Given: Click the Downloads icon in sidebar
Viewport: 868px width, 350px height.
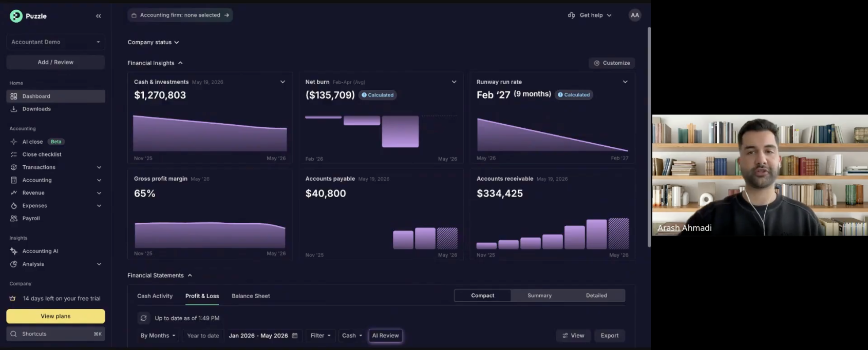Looking at the screenshot, I should 14,109.
